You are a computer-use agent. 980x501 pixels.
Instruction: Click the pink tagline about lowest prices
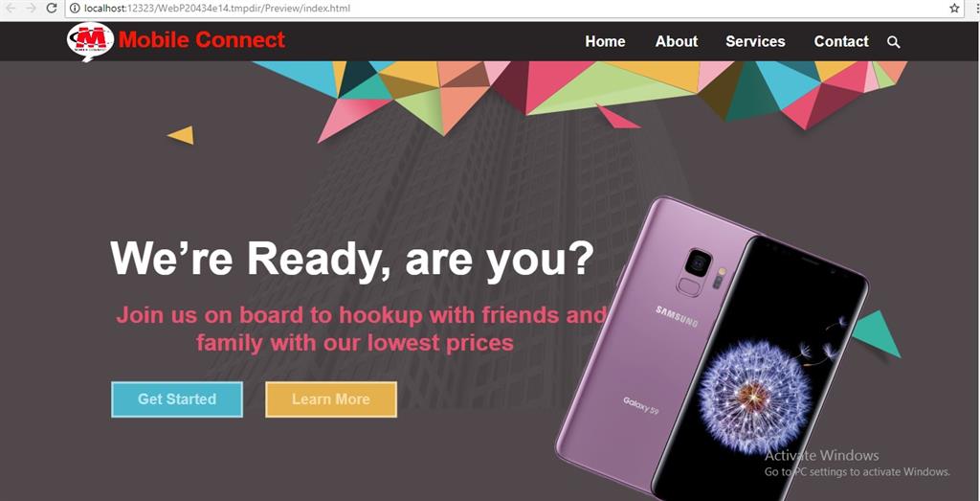[361, 329]
